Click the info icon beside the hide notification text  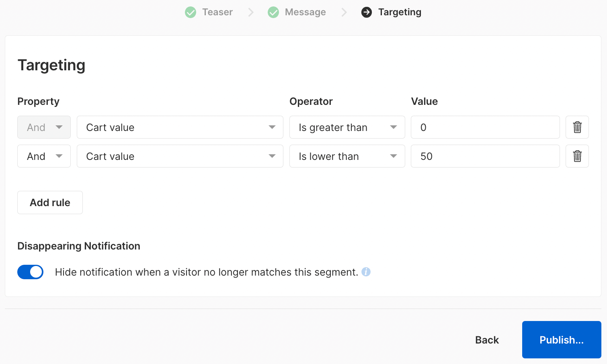[366, 272]
